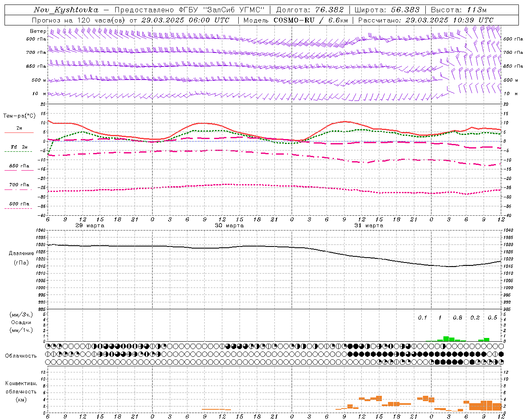This screenshot has height=420, width=525.
Task: Click the "30 марта" date label
Action: pyautogui.click(x=229, y=225)
